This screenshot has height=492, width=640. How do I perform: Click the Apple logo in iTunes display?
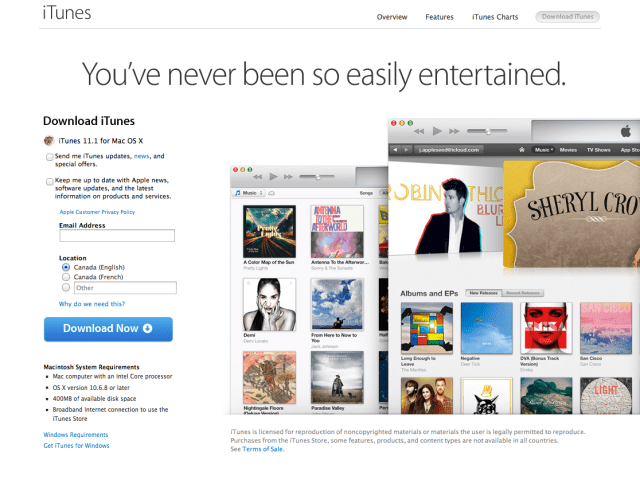626,131
